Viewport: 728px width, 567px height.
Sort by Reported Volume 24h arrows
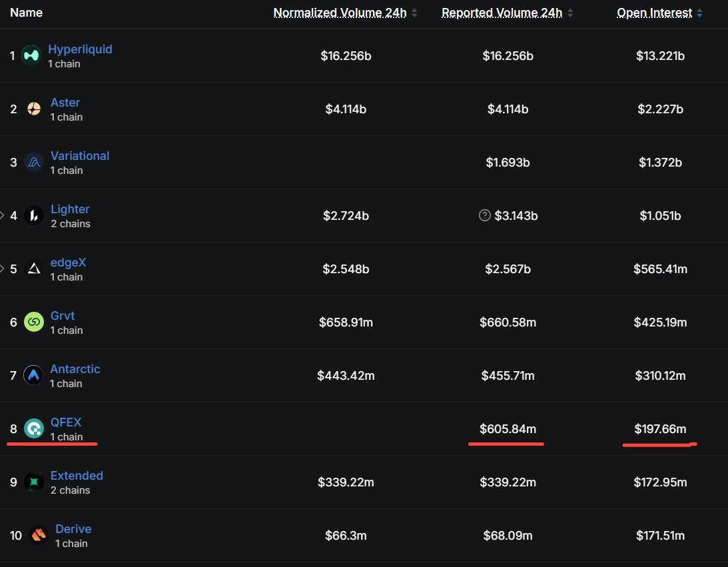point(571,13)
